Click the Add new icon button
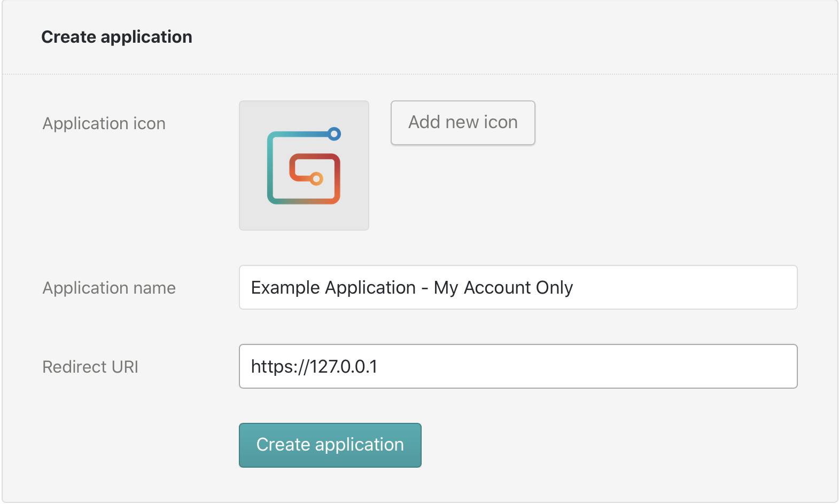Image resolution: width=839 pixels, height=504 pixels. [x=463, y=122]
